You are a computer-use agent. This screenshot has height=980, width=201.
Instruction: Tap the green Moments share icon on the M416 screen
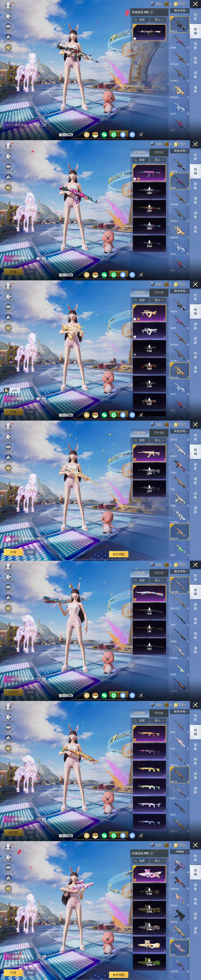click(x=114, y=134)
